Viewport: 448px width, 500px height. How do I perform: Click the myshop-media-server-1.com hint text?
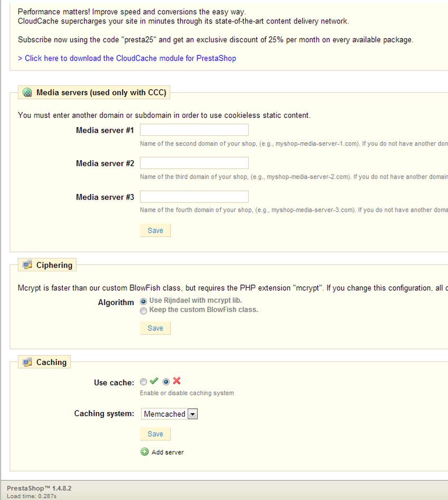pos(294,144)
